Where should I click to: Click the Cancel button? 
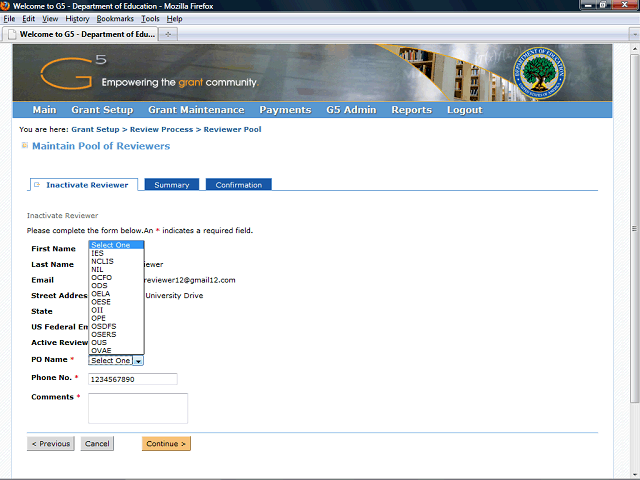tap(97, 444)
